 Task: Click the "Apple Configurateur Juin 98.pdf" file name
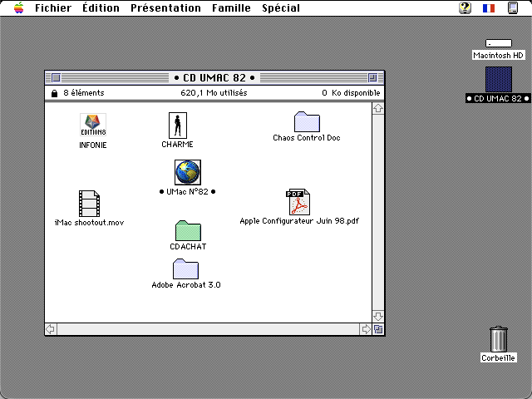(299, 221)
